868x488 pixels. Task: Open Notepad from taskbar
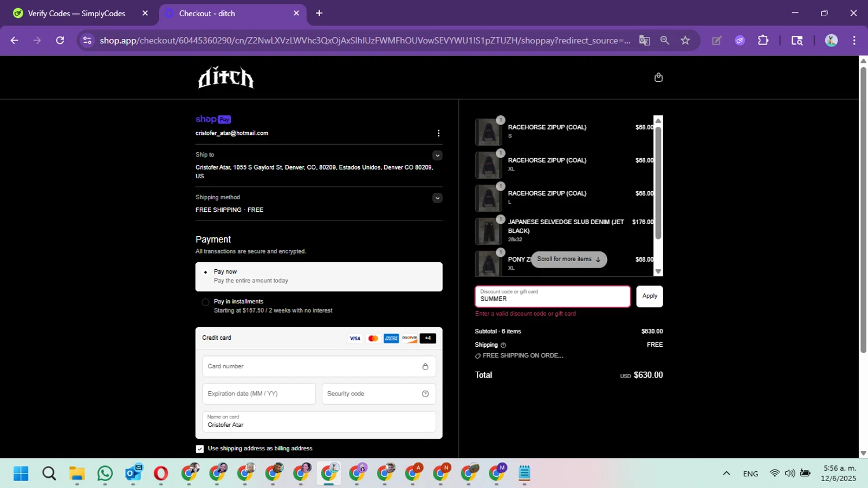click(524, 474)
